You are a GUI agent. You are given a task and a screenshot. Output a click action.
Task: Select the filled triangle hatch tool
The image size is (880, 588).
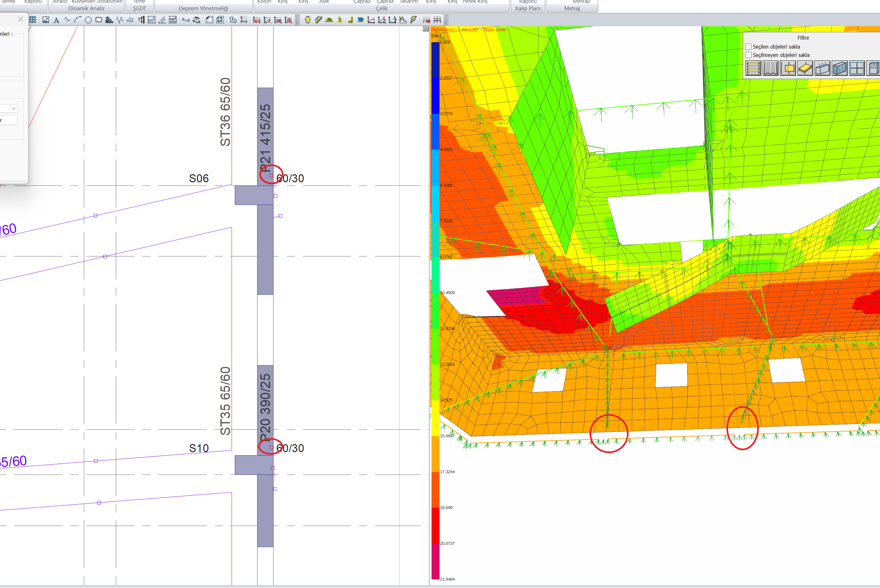109,20
